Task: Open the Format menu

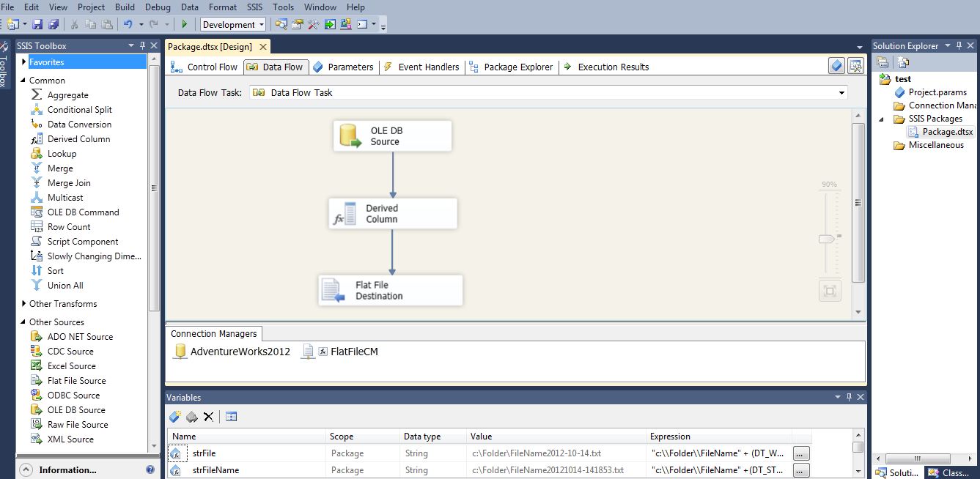Action: [223, 7]
